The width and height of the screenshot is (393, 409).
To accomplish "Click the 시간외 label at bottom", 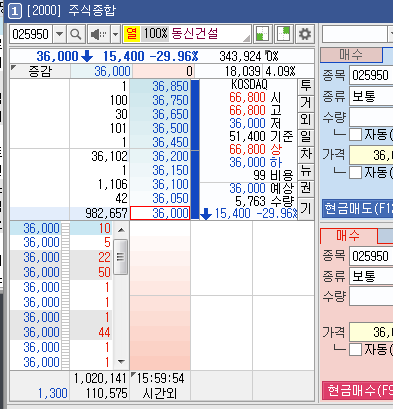I will [160, 394].
